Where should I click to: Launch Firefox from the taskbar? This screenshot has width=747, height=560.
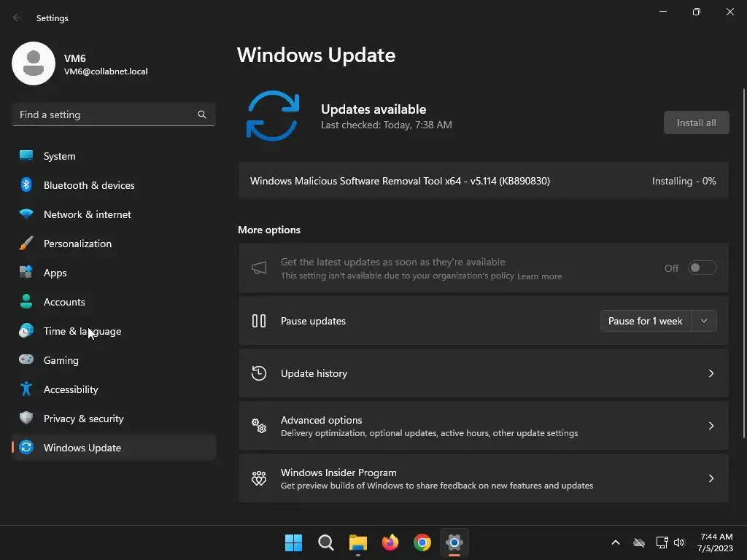tap(390, 542)
